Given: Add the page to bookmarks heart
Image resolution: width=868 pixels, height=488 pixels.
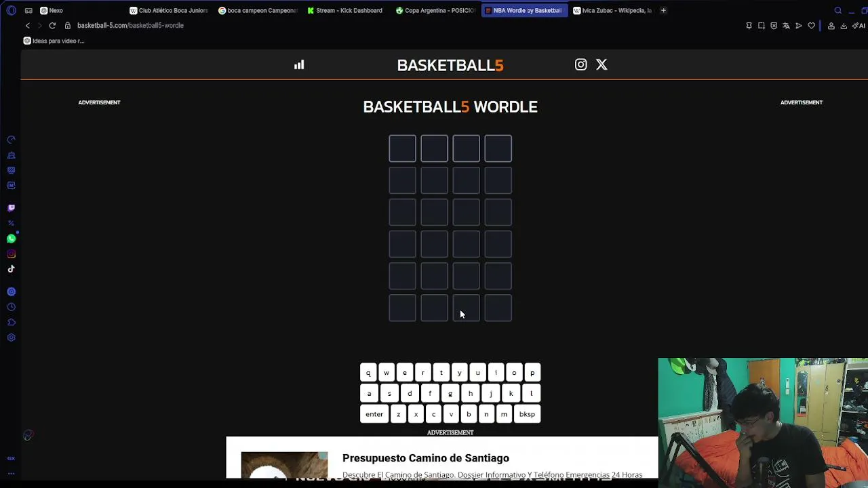Looking at the screenshot, I should [811, 26].
